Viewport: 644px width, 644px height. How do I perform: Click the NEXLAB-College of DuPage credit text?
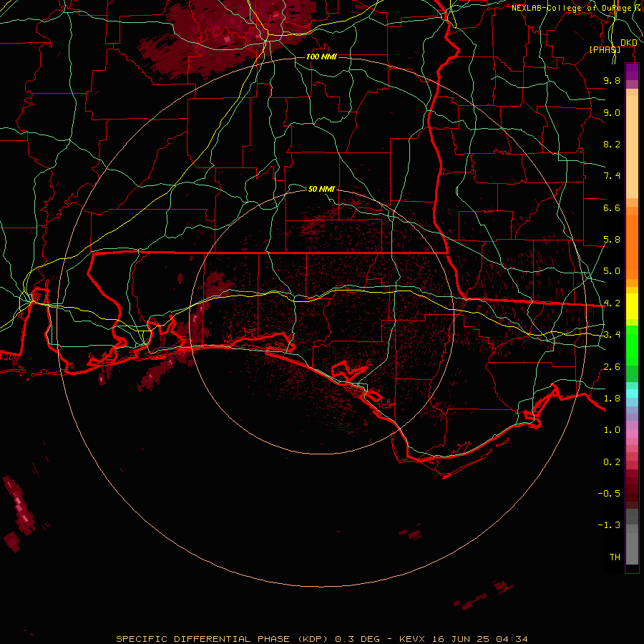click(571, 8)
